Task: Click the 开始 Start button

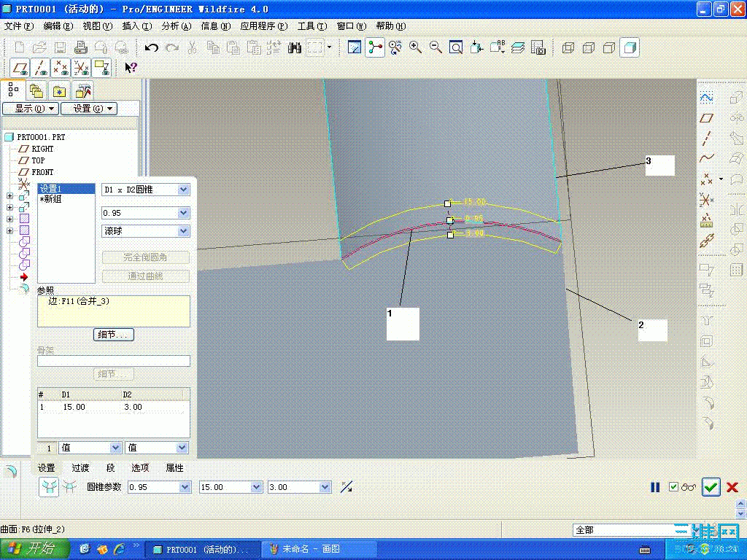Action: pos(35,549)
